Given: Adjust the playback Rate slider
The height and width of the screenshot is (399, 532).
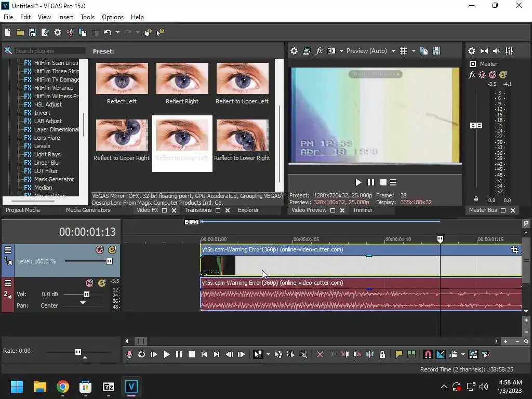Looking at the screenshot, I should click(x=79, y=352).
